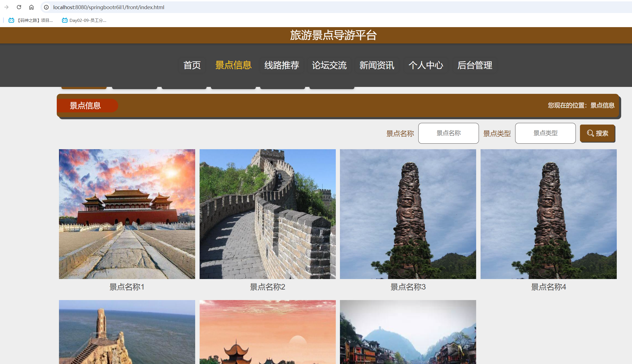Click the browser forward arrow
The height and width of the screenshot is (364, 632).
pos(6,7)
